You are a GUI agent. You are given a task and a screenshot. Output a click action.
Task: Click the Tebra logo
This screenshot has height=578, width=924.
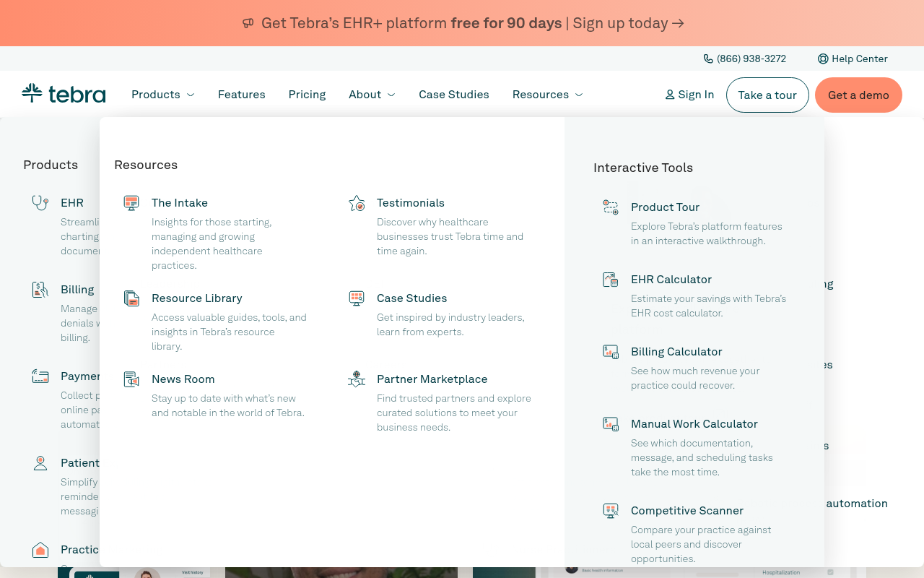64,93
